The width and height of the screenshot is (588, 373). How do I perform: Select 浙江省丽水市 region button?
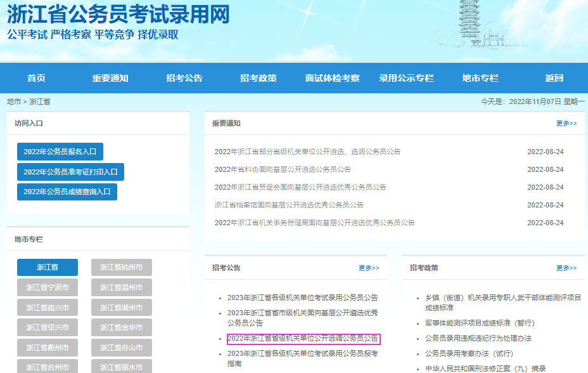coord(122,366)
